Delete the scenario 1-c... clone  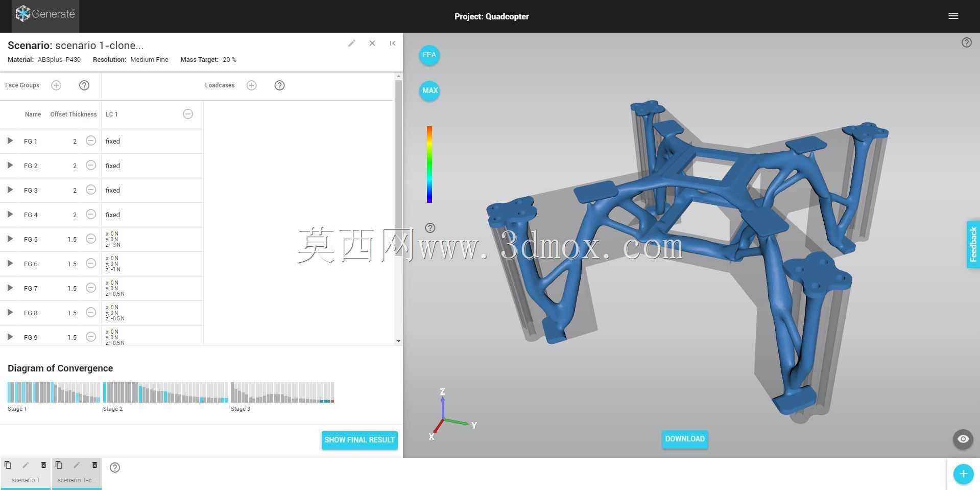(x=94, y=465)
